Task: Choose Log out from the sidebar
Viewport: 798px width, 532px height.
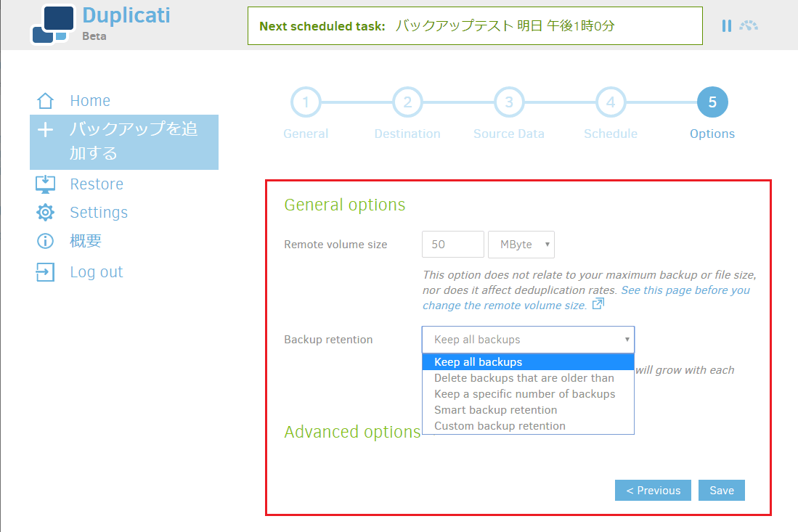Action: (96, 272)
